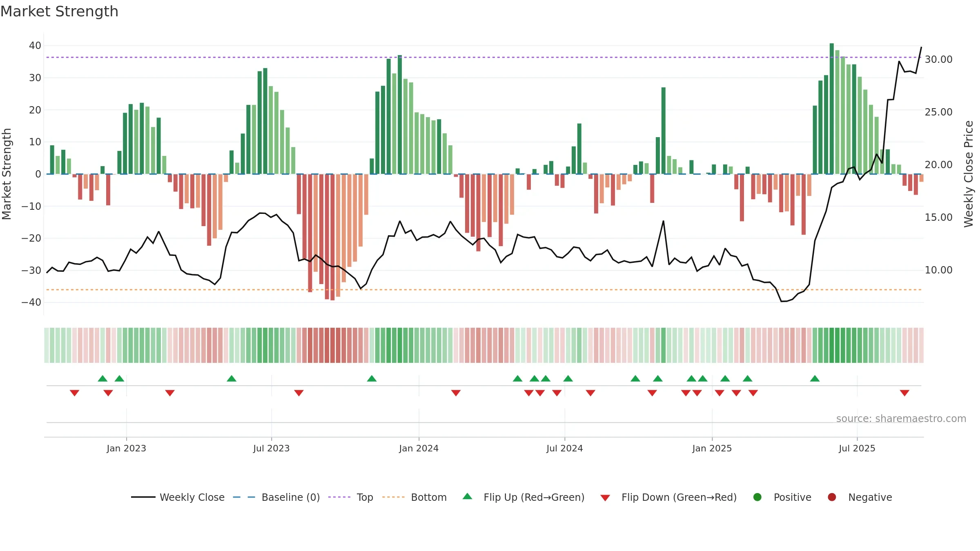This screenshot has height=551, width=980.
Task: Click the Jan 2023 x-axis label
Action: point(127,448)
